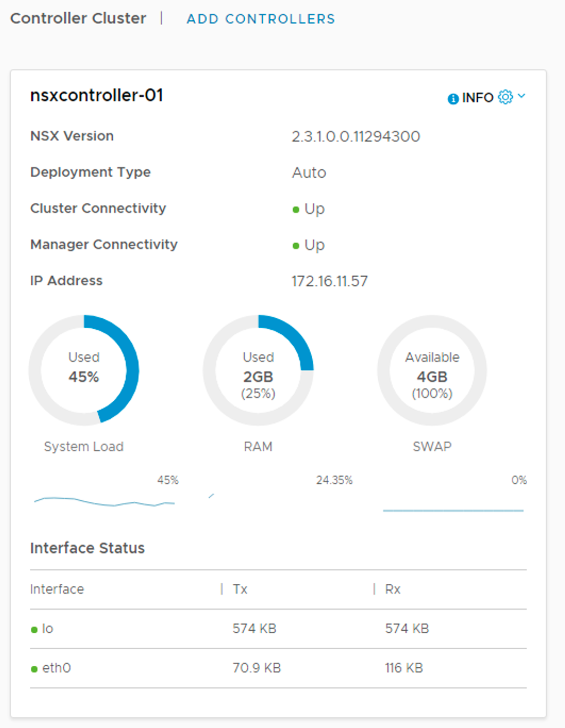Click the System Load donut chart

point(84,370)
